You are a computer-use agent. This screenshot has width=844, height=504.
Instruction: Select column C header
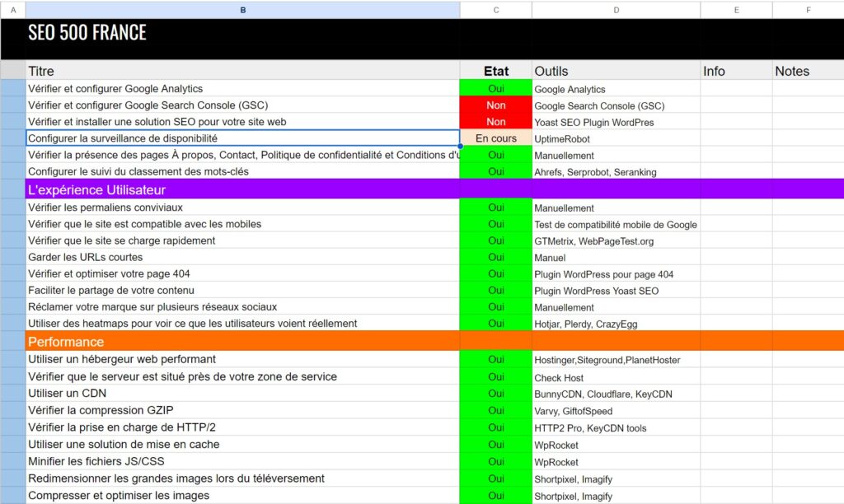pos(495,10)
